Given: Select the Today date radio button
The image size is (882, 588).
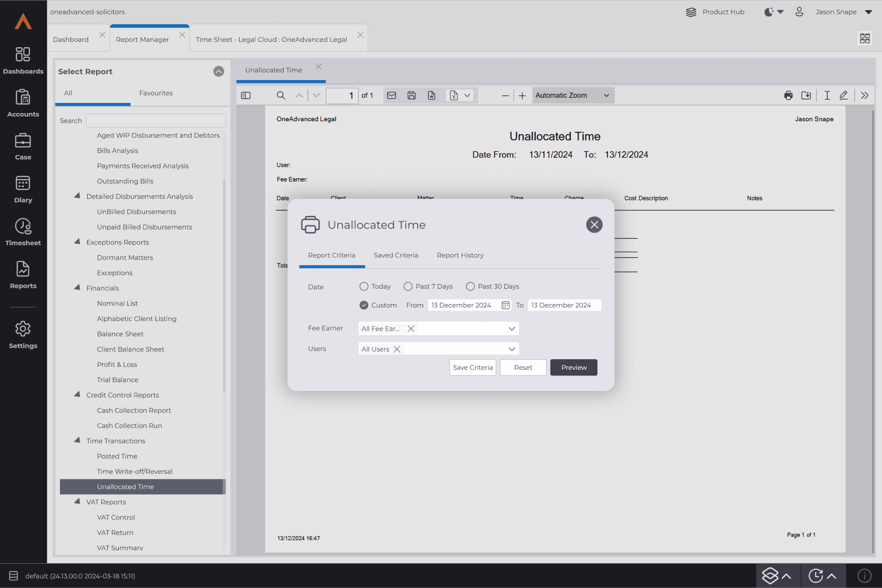Looking at the screenshot, I should pos(364,286).
